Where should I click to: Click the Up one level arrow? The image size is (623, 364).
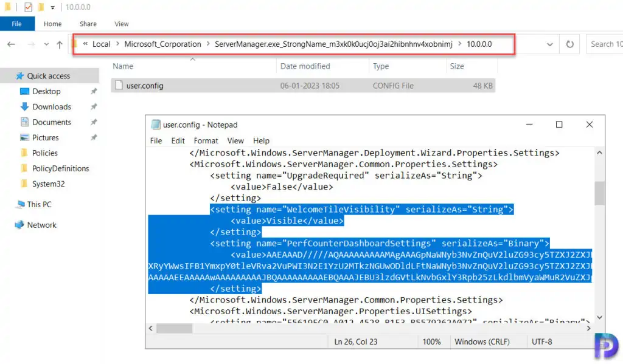pyautogui.click(x=60, y=44)
